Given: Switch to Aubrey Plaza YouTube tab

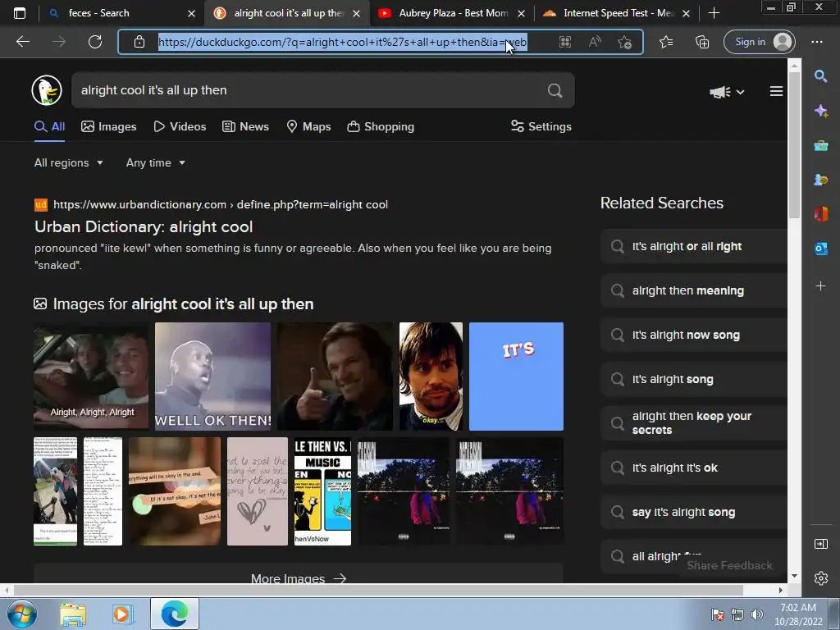Looking at the screenshot, I should pyautogui.click(x=452, y=13).
